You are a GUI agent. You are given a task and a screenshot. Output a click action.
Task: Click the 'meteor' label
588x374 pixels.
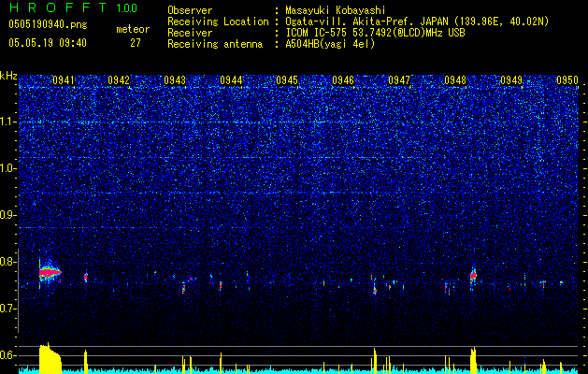coord(133,29)
